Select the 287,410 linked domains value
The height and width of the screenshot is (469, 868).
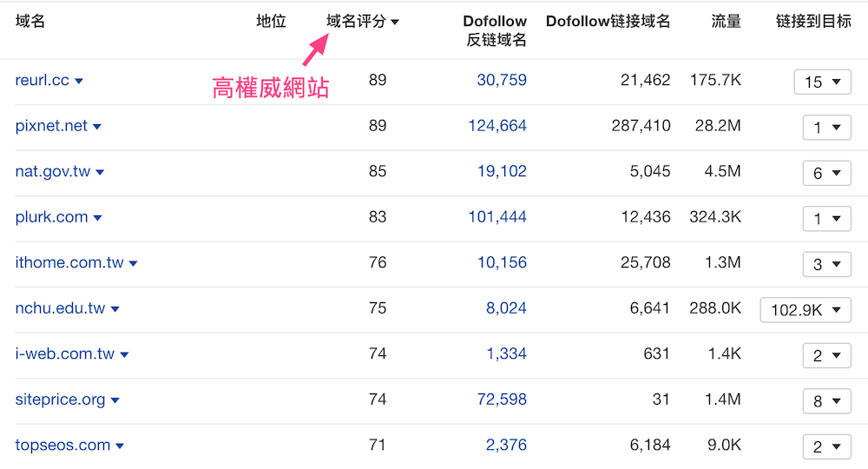pos(641,126)
